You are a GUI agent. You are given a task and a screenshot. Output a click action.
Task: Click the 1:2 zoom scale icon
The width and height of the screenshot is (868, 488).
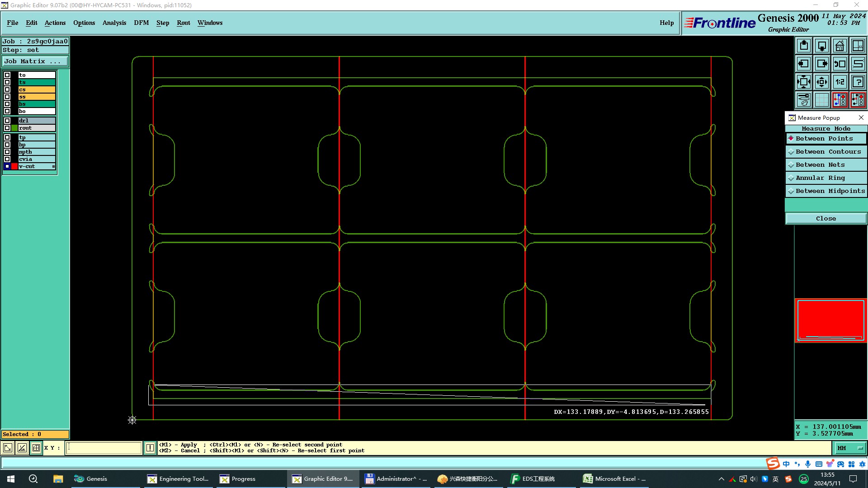point(840,82)
